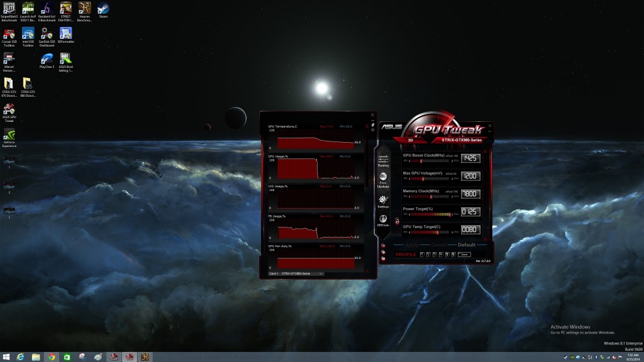
Task: Close the monitor graph window
Action: click(x=372, y=115)
